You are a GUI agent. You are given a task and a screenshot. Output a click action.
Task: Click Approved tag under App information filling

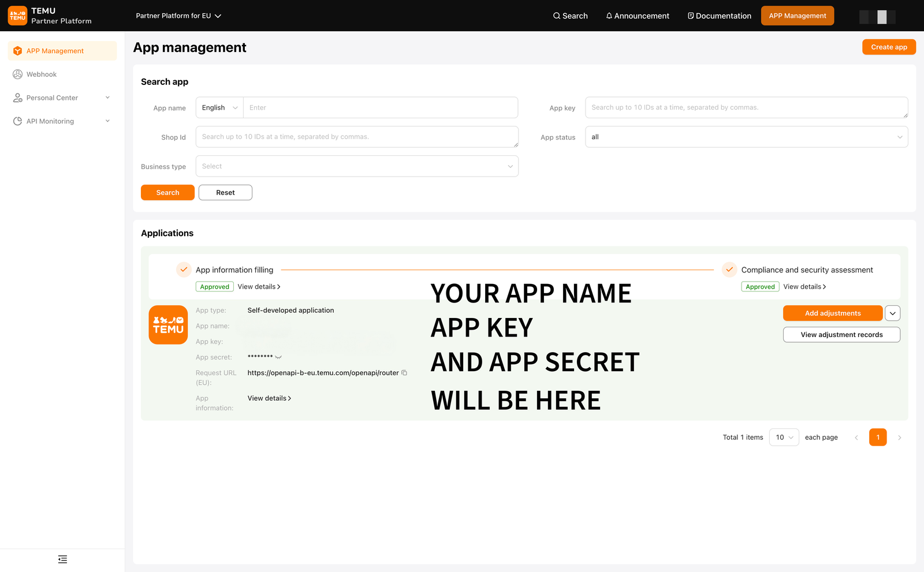[x=215, y=287]
